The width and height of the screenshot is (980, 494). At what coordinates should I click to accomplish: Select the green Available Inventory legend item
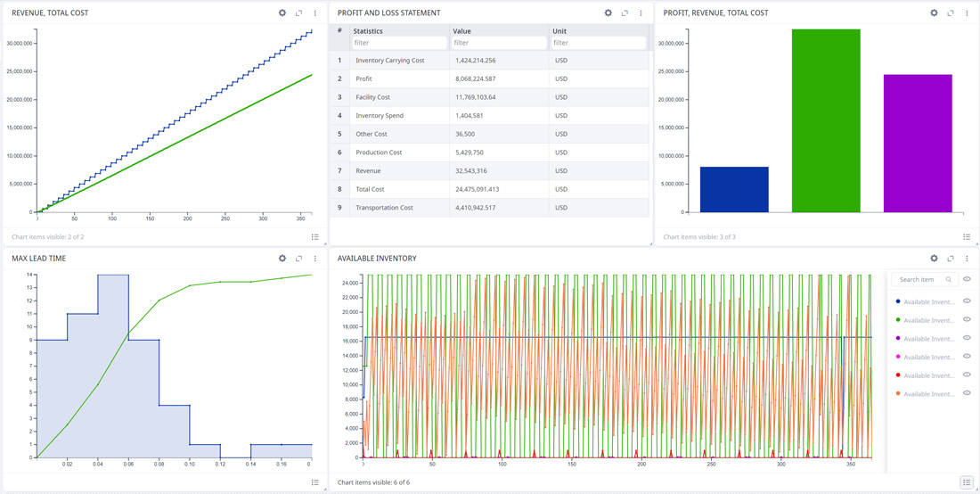[925, 320]
